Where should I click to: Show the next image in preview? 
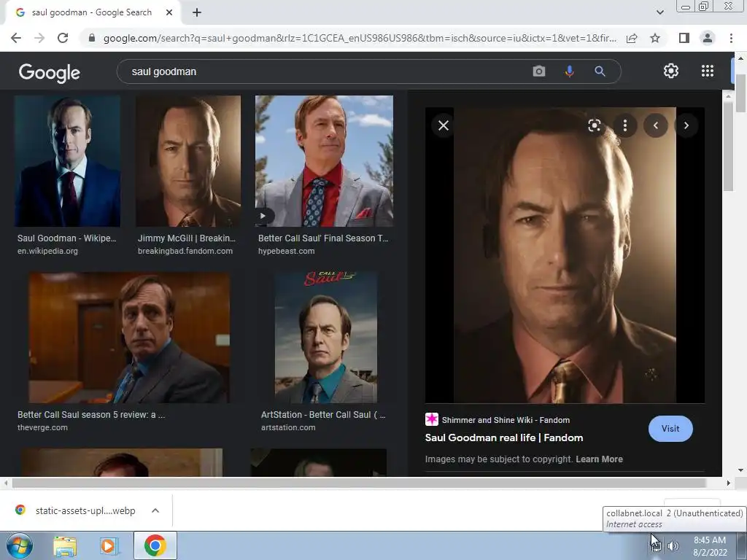click(x=686, y=125)
